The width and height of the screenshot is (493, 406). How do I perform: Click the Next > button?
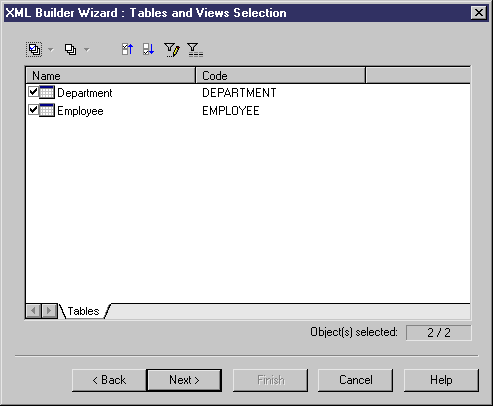184,380
